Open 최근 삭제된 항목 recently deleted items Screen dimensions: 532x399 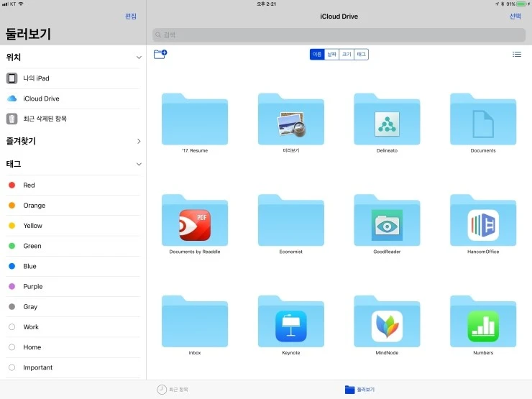pyautogui.click(x=73, y=119)
